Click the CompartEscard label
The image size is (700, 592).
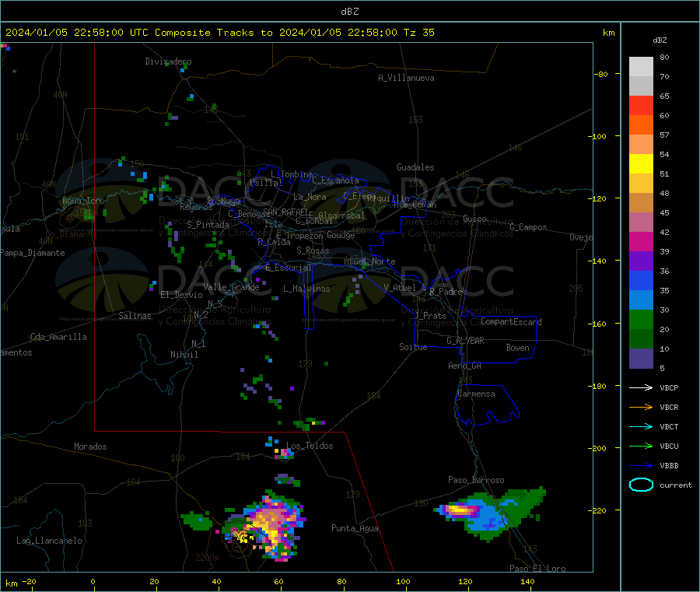click(x=511, y=321)
